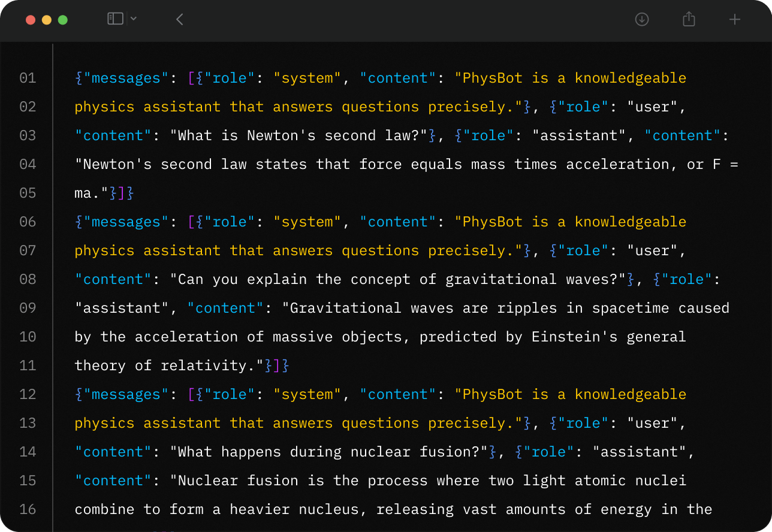Toggle the sidebar panel icon

click(115, 19)
